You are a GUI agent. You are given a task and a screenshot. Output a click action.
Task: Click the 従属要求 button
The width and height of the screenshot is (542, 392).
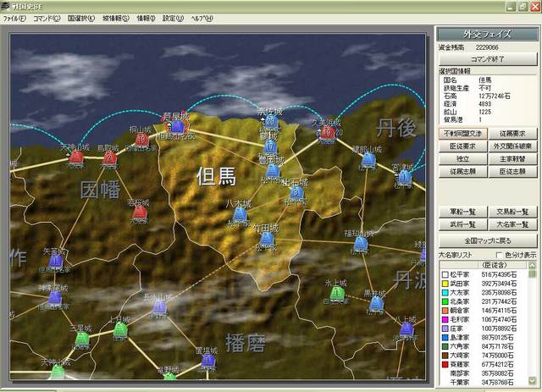(x=512, y=134)
